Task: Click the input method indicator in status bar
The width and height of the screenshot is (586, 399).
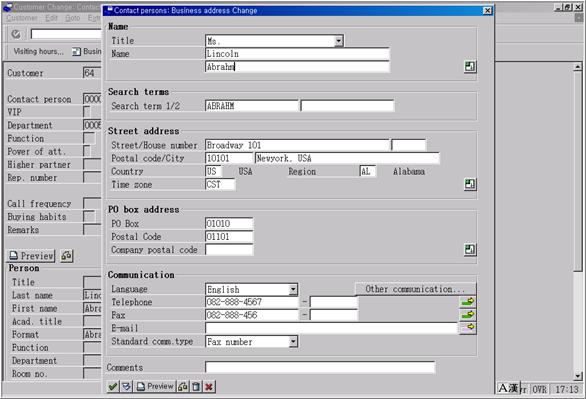Action: click(x=508, y=389)
